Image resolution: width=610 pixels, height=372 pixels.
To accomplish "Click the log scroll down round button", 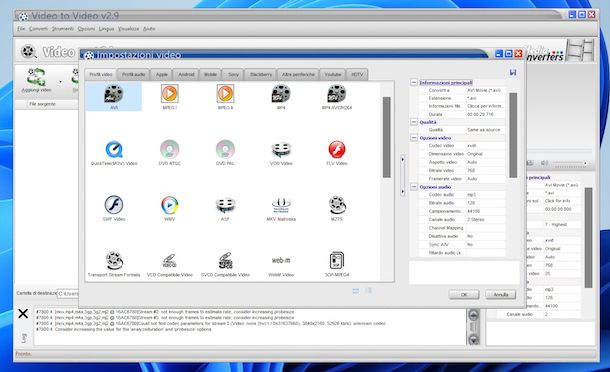I will pyautogui.click(x=473, y=339).
